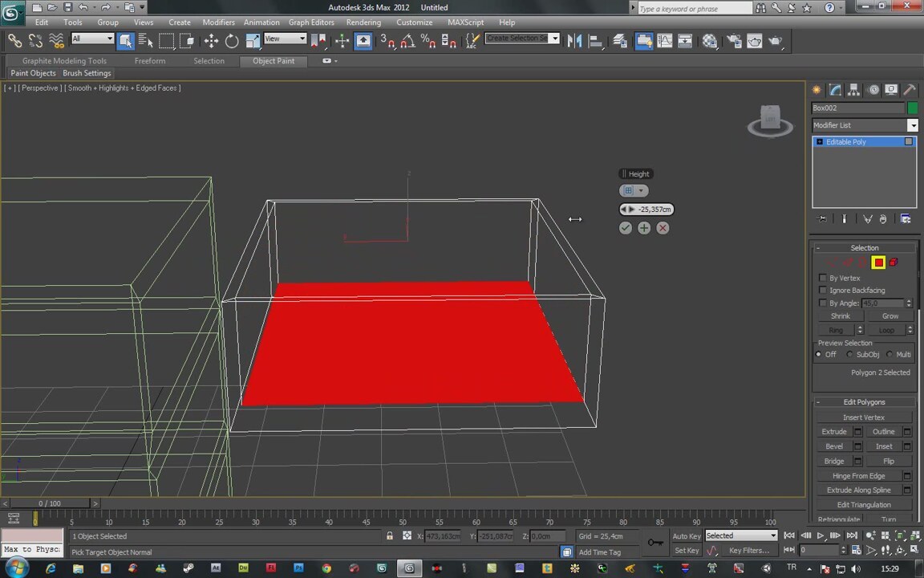Select the Select and Rotate tool
This screenshot has width=924, height=578.
click(x=232, y=41)
